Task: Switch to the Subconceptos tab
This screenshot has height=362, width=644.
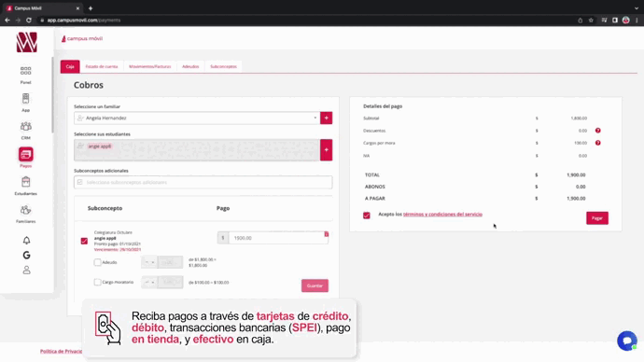Action: (223, 66)
